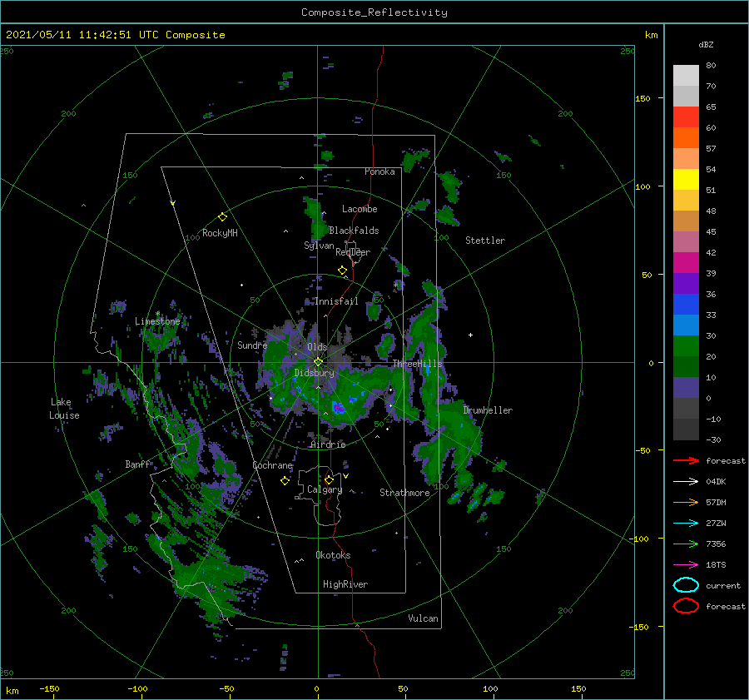Click the yellow diamond marker below Red Deer
The image size is (749, 700).
pyautogui.click(x=342, y=271)
